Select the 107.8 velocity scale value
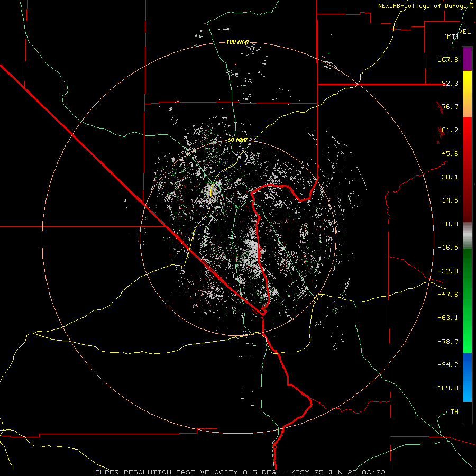 tap(448, 59)
